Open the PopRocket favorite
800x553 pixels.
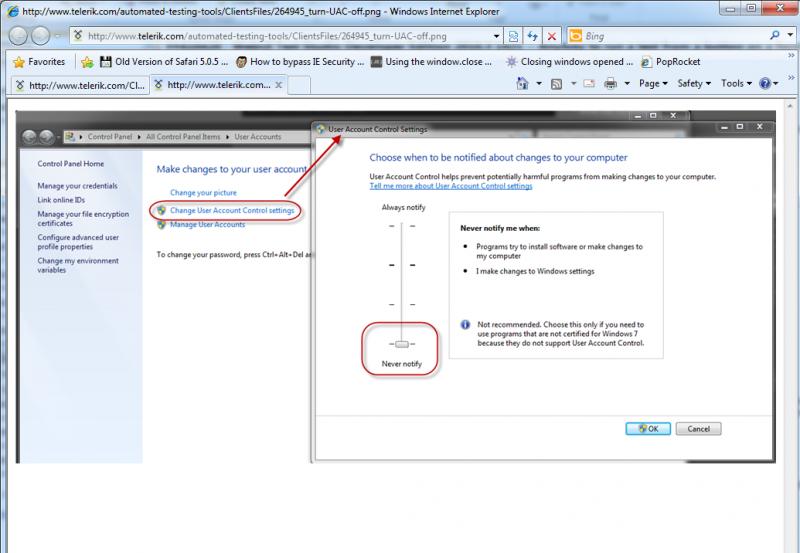pos(670,62)
